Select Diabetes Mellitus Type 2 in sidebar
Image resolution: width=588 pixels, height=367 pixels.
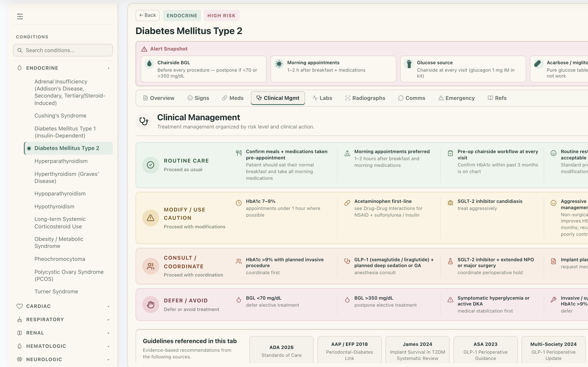point(68,148)
